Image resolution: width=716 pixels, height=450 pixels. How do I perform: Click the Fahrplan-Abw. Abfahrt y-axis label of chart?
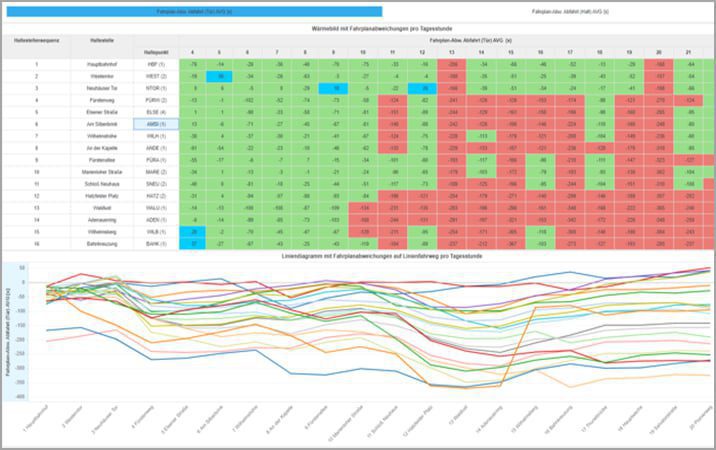coord(8,332)
